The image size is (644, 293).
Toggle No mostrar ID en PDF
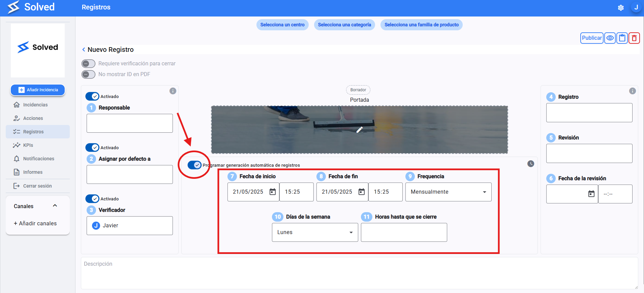coord(89,74)
